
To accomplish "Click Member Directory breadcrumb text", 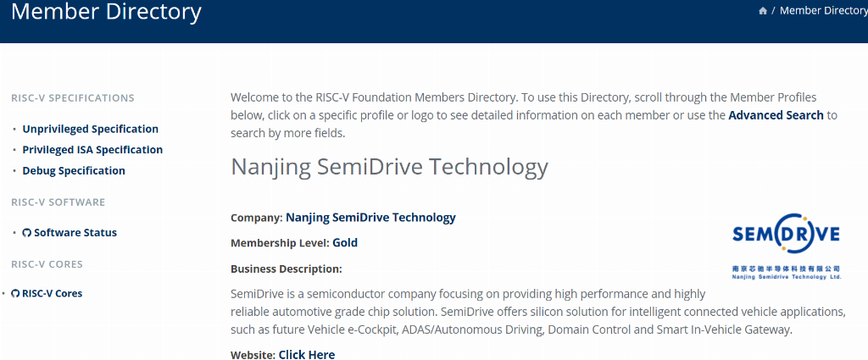I will pos(823,11).
